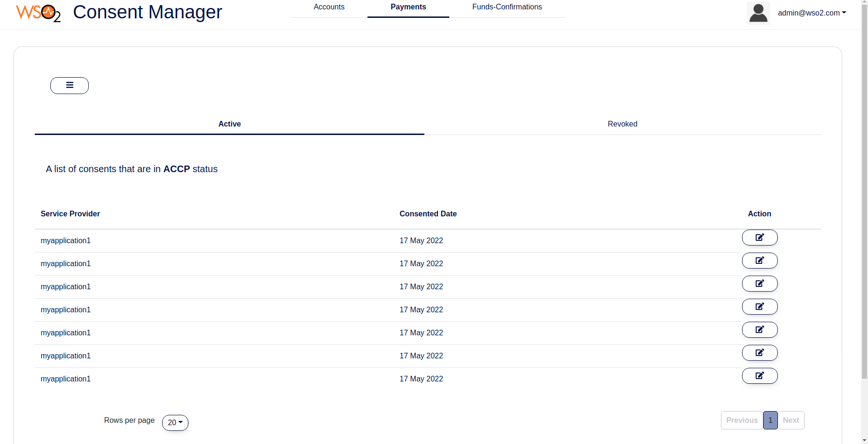Edit consent in the fifth table row
The width and height of the screenshot is (868, 444).
coord(759,330)
